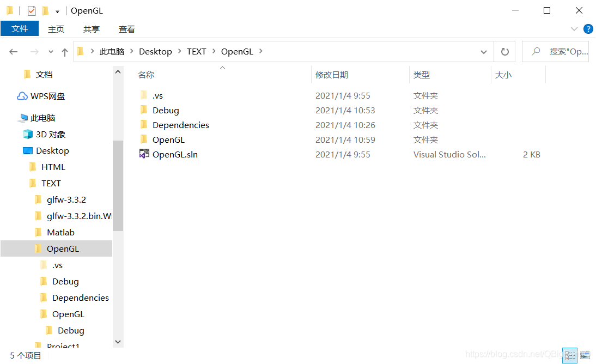Go up one level with the up arrow

click(x=65, y=52)
